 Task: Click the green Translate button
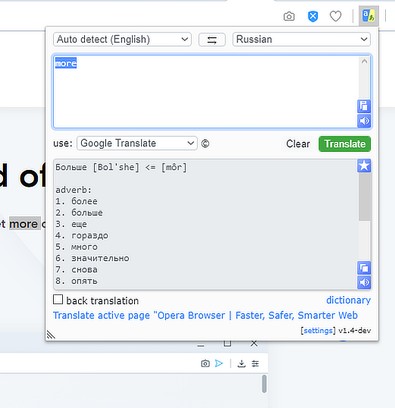click(x=345, y=144)
